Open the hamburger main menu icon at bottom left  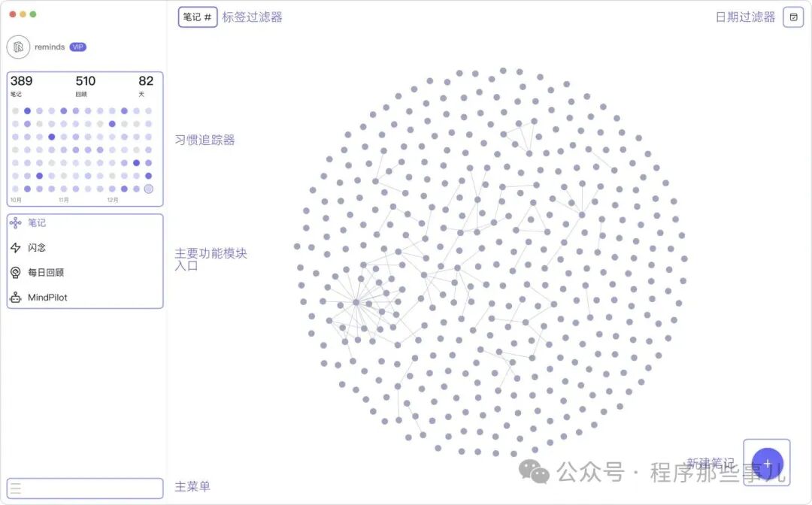pos(14,487)
